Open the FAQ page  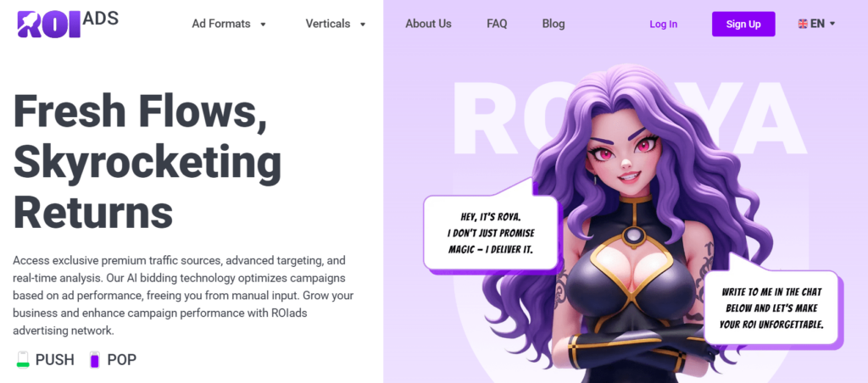coord(497,24)
